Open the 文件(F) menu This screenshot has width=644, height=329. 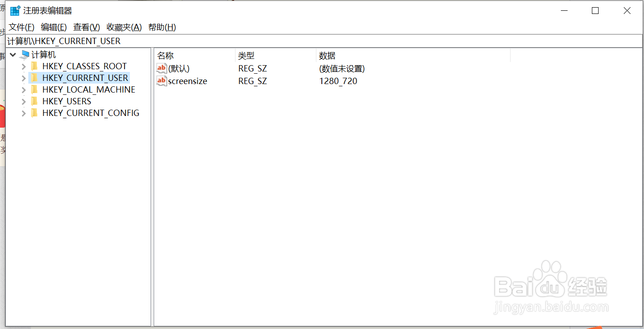click(22, 27)
